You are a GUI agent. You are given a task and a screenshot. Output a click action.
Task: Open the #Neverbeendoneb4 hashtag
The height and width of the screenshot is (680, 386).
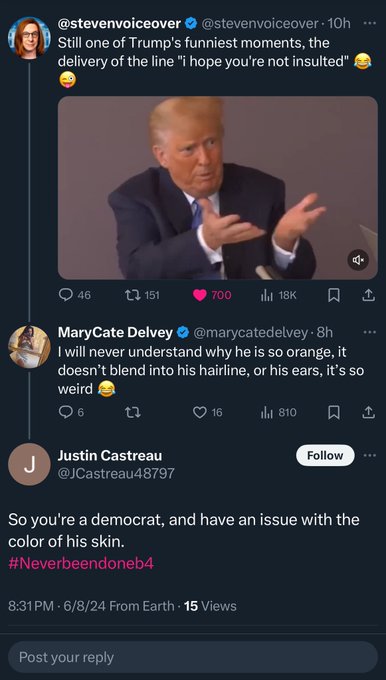81,563
